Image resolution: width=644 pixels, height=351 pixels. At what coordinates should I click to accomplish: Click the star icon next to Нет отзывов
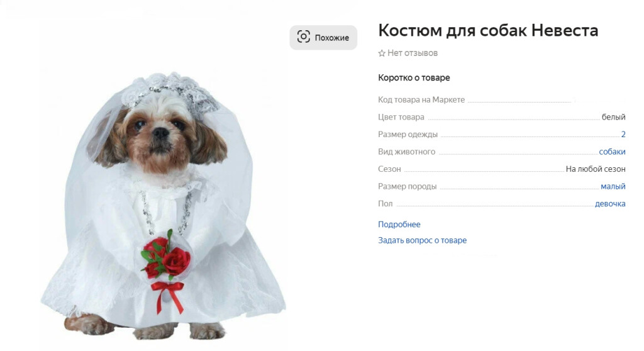point(382,53)
